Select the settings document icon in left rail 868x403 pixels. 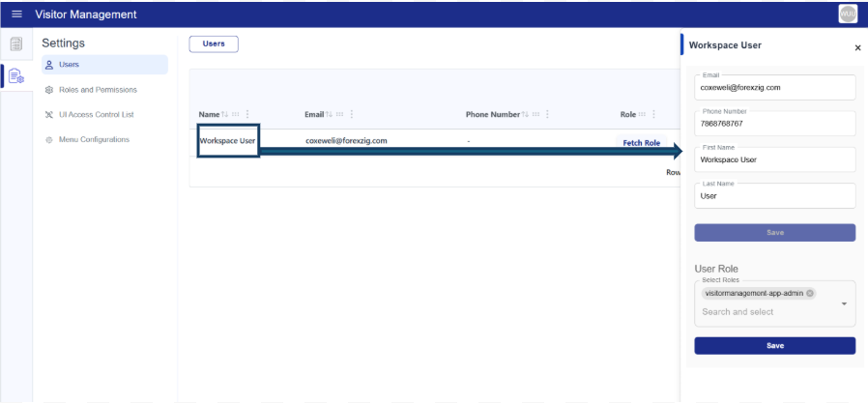click(15, 76)
